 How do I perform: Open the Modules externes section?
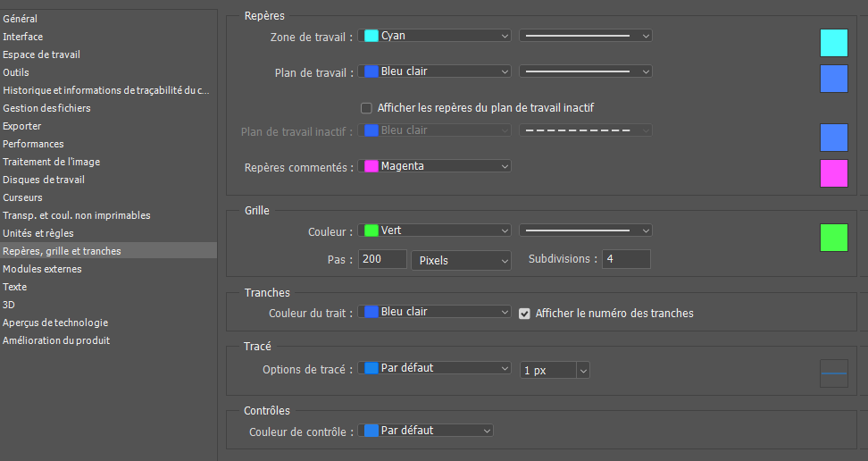42,269
